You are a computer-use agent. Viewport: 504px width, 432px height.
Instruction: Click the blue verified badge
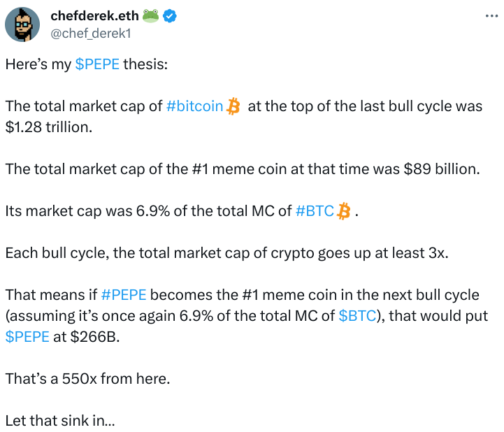tap(170, 16)
